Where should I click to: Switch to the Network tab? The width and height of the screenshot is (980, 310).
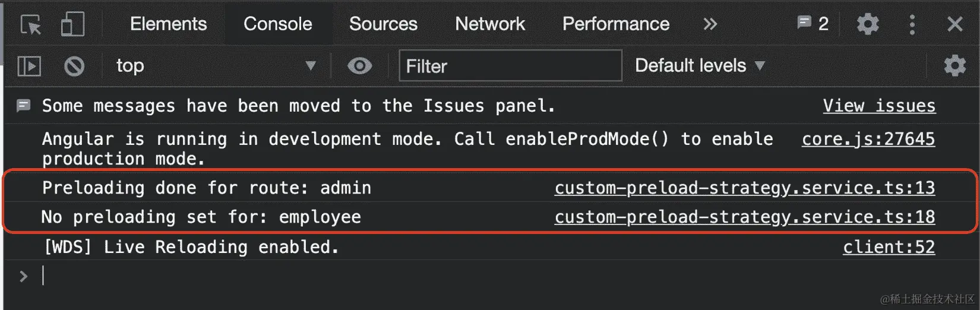coord(489,24)
